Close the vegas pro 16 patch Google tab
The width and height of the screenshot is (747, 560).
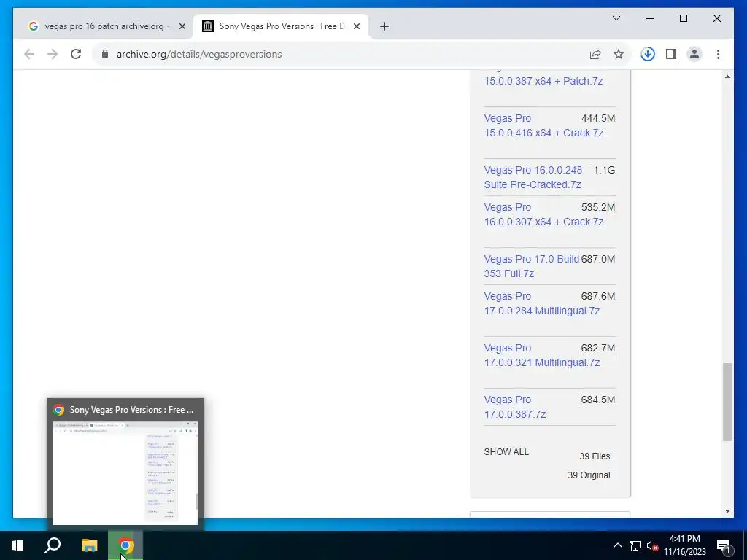pyautogui.click(x=182, y=26)
